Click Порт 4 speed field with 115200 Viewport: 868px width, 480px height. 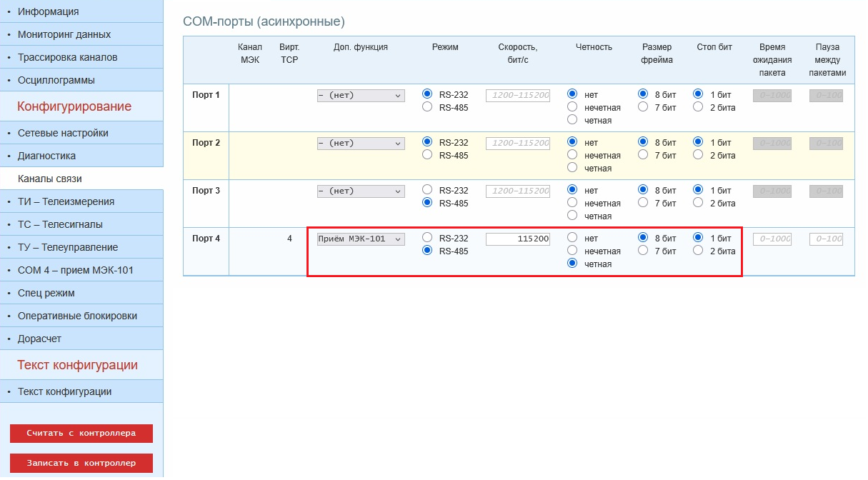[x=518, y=239]
